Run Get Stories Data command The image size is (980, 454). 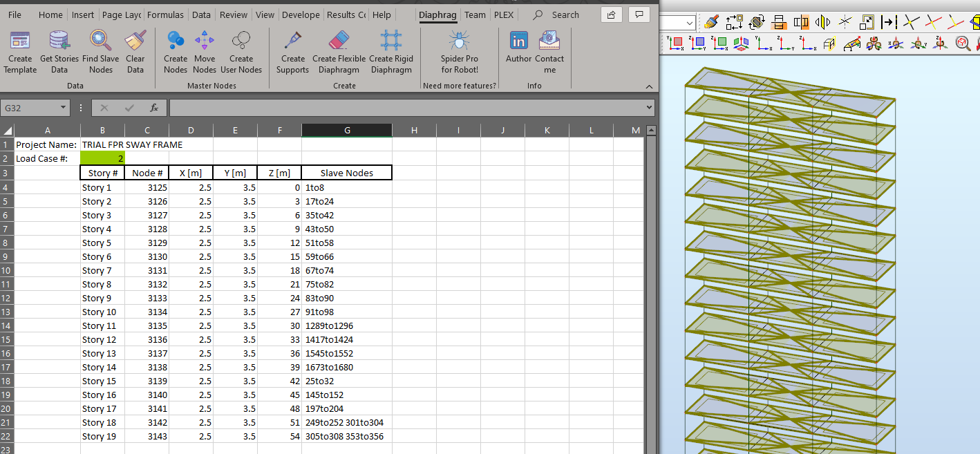click(x=59, y=52)
